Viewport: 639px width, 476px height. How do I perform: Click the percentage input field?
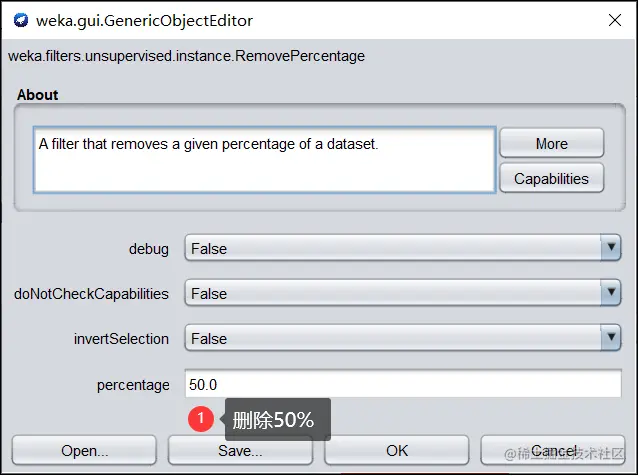click(402, 384)
